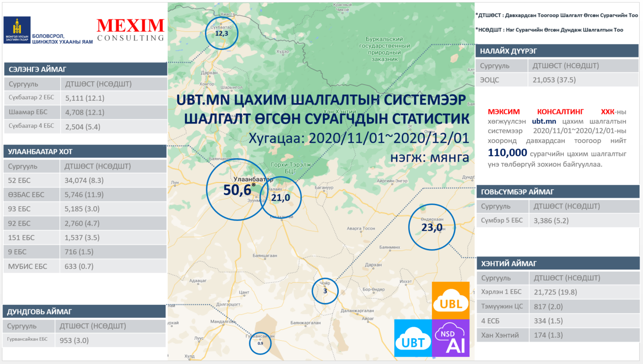Click the ГОВЬСҮМБЭР АЙМАГ table header
This screenshot has height=364, width=643.
tap(558, 192)
